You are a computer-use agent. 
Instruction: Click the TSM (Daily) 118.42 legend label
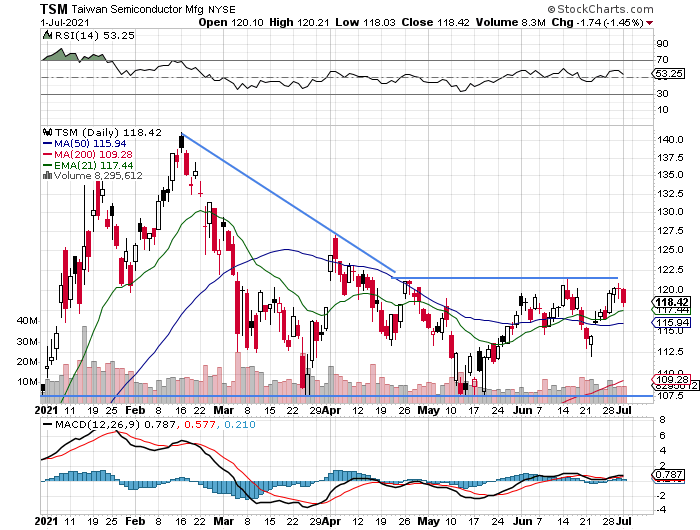point(108,133)
